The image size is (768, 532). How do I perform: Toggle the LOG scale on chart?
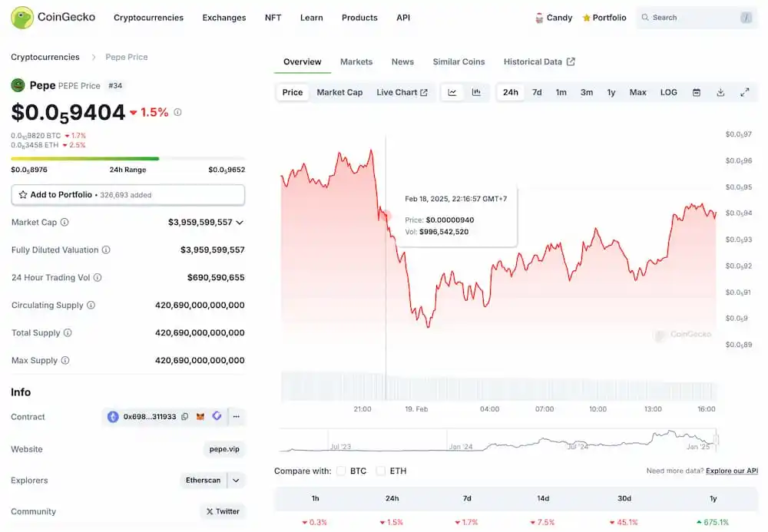(668, 92)
